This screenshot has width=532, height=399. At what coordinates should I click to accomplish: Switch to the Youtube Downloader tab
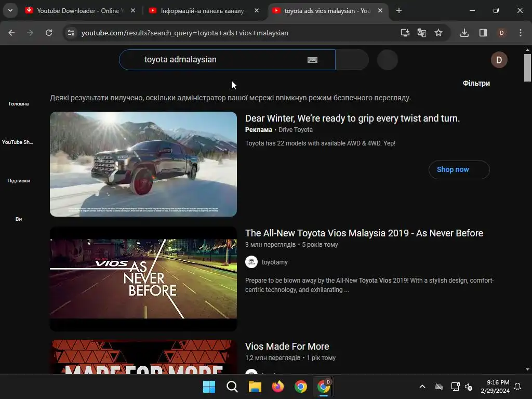coord(81,10)
